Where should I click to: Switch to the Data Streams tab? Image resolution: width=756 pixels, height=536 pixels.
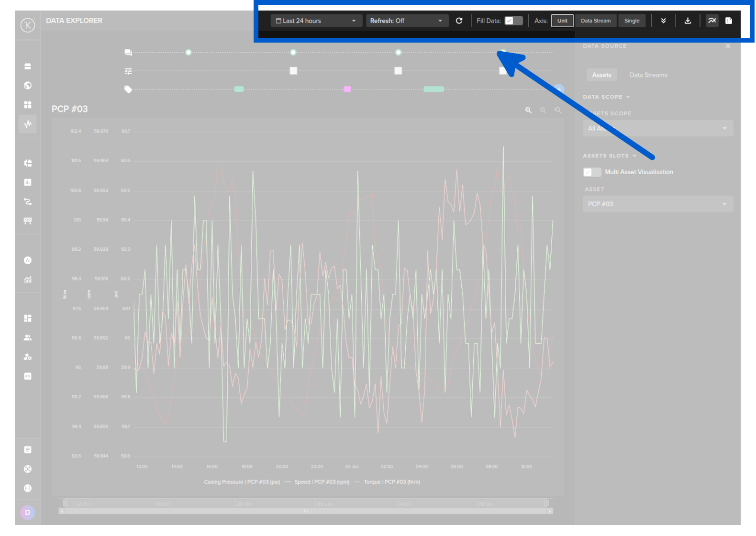648,75
